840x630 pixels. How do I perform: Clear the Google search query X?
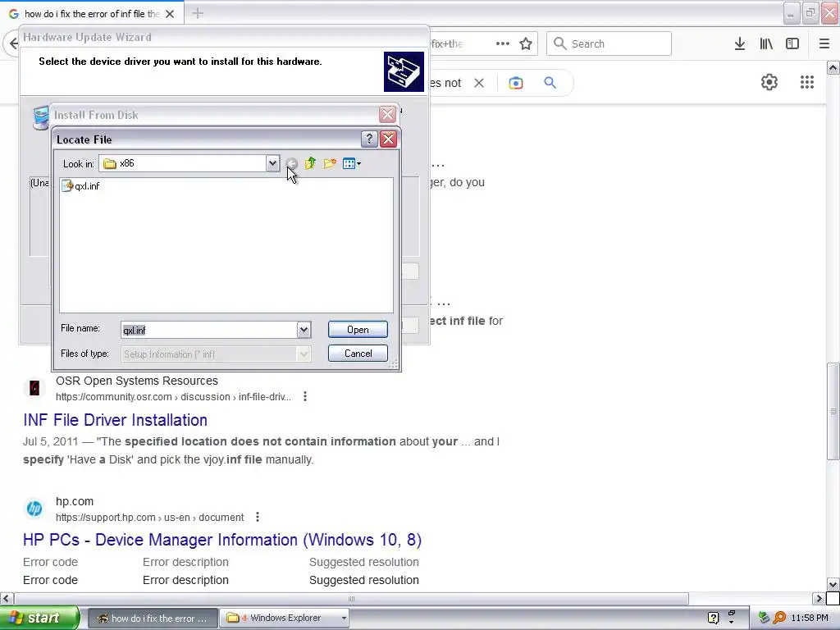(479, 83)
